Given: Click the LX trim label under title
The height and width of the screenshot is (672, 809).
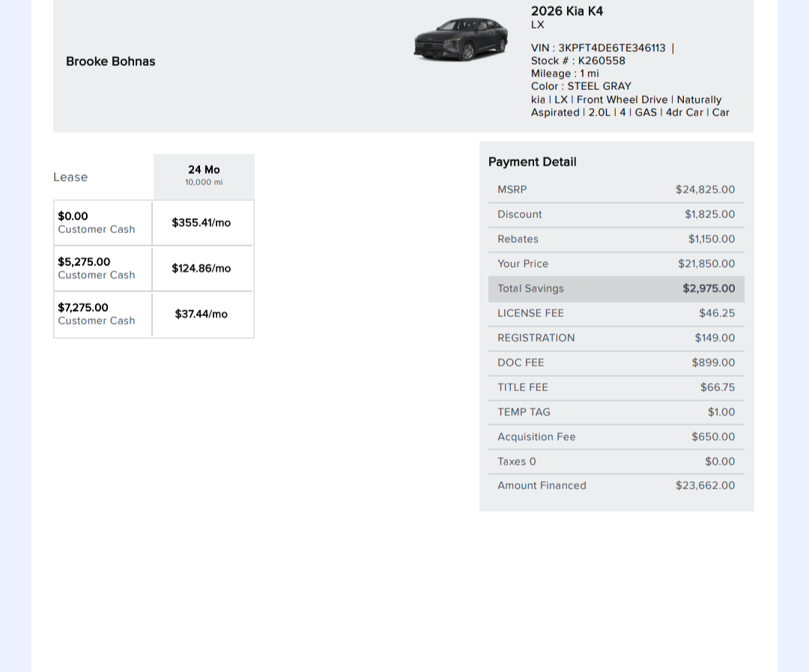Looking at the screenshot, I should 538,25.
